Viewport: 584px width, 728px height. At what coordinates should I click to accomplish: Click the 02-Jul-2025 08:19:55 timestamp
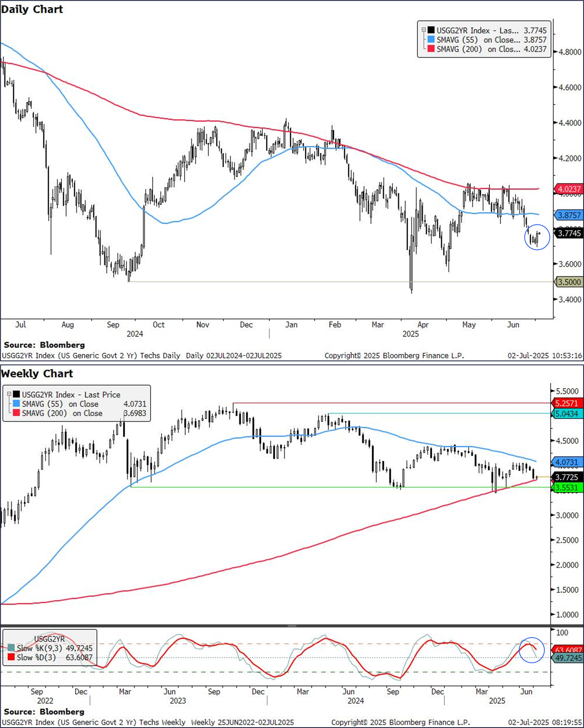545,723
